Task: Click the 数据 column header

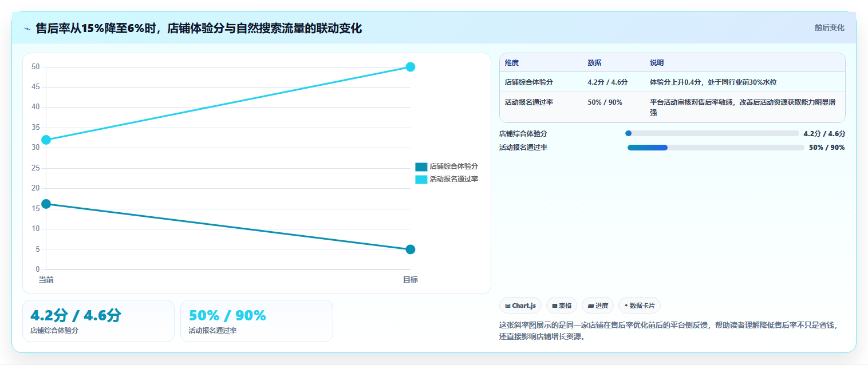Action: 594,63
